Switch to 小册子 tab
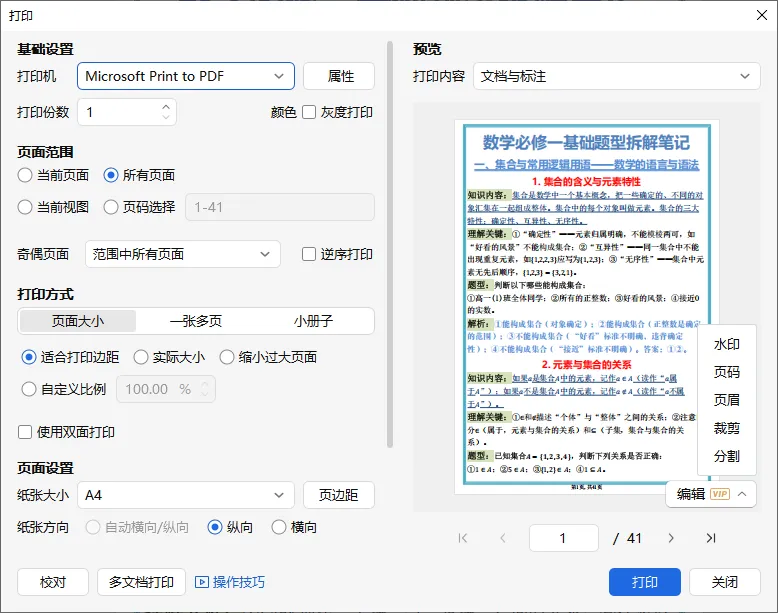This screenshot has height=613, width=778. pyautogui.click(x=313, y=321)
